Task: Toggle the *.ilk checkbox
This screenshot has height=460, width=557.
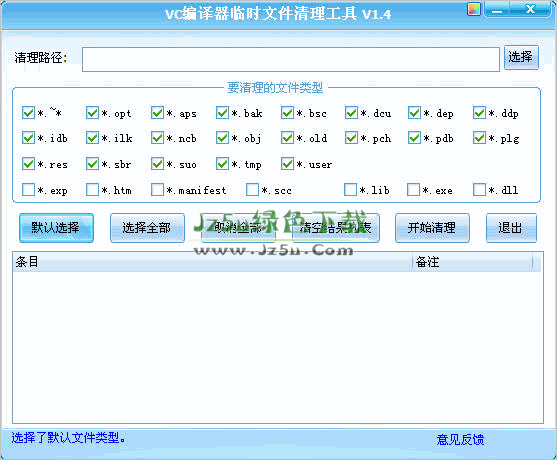Action: (x=92, y=137)
